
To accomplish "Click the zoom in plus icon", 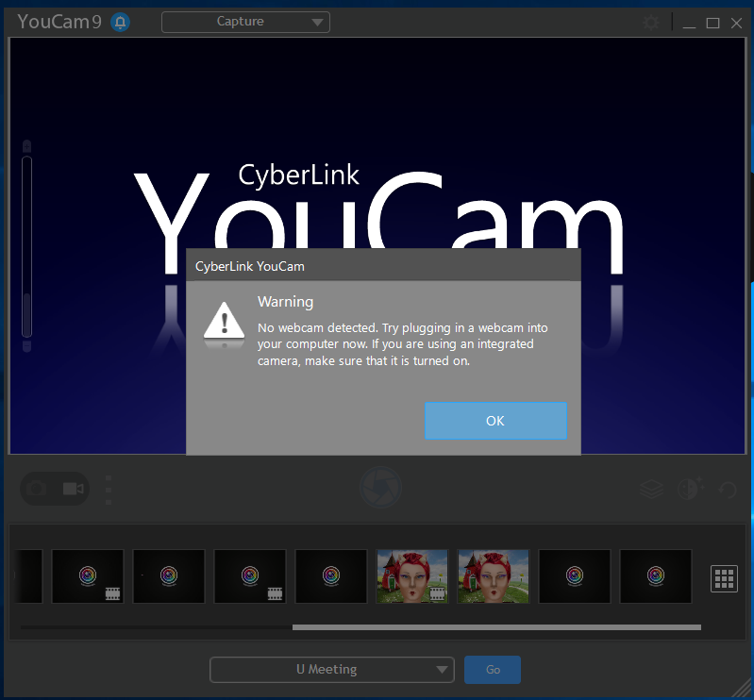I will pos(27,145).
